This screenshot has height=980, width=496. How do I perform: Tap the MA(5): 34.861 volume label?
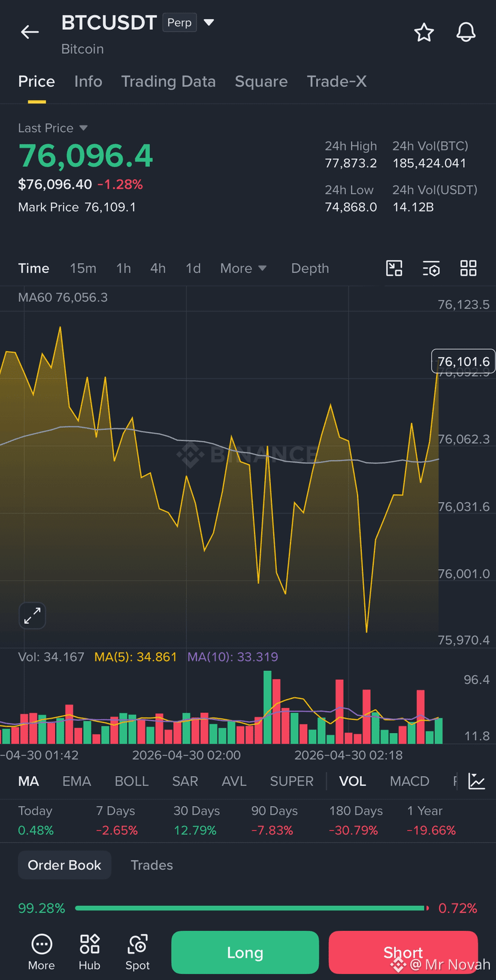[x=136, y=657]
